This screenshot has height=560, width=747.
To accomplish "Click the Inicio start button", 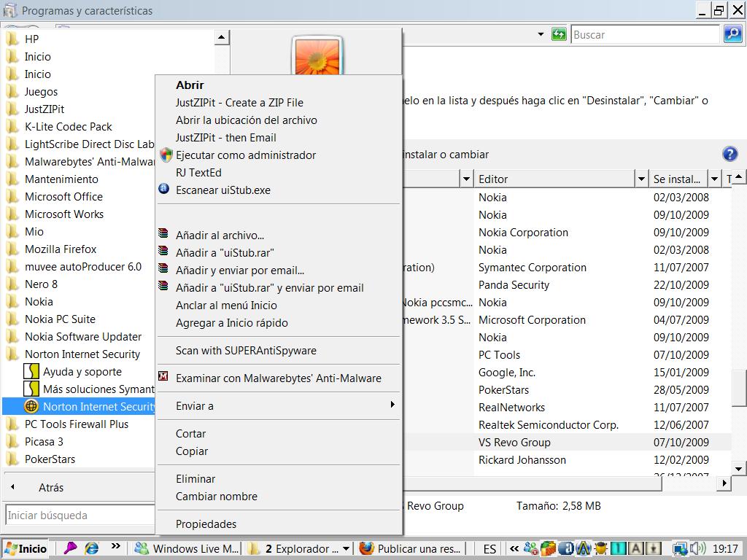I will [26, 548].
